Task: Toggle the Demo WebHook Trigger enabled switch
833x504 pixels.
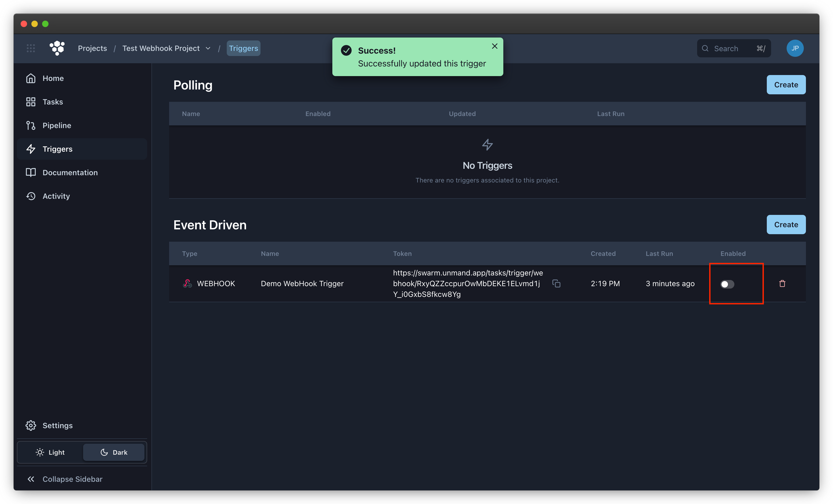Action: coord(727,284)
